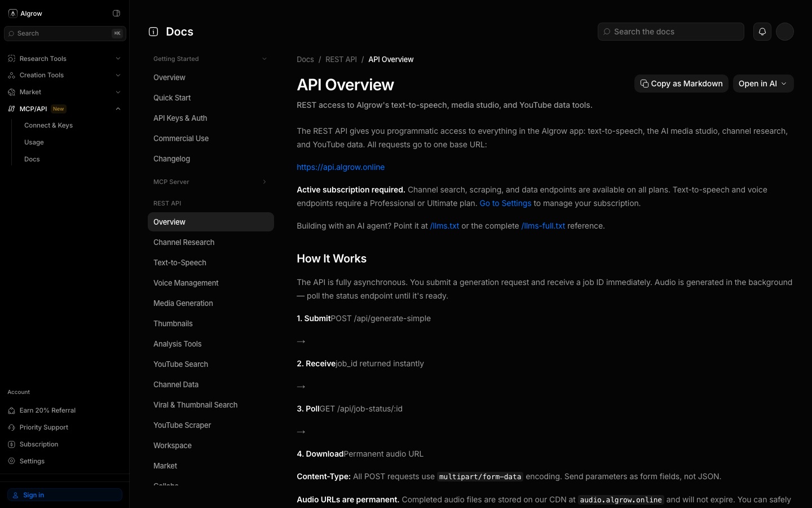Toggle the sidebar collapse icon
812x508 pixels.
pos(116,14)
